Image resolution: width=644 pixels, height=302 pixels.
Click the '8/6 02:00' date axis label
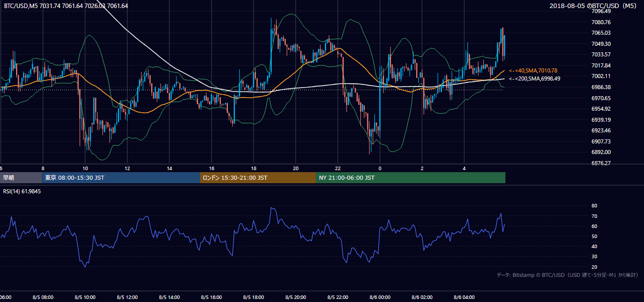click(422, 297)
